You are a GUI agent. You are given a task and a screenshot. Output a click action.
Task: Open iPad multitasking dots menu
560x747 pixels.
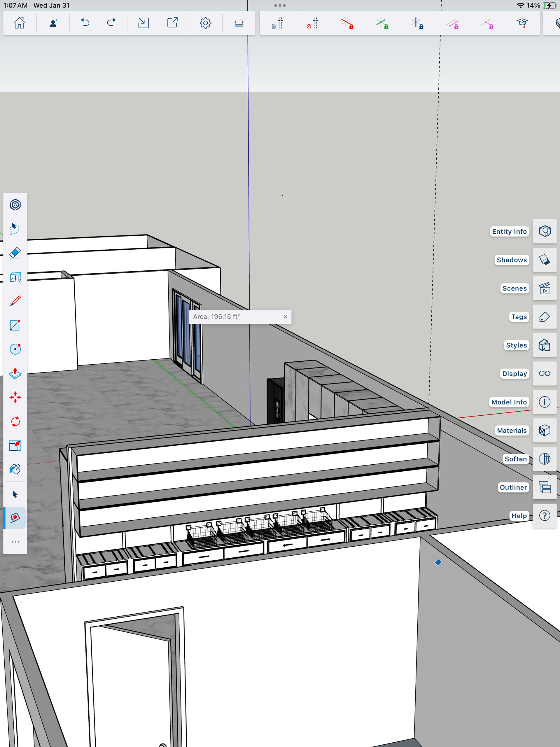(280, 6)
